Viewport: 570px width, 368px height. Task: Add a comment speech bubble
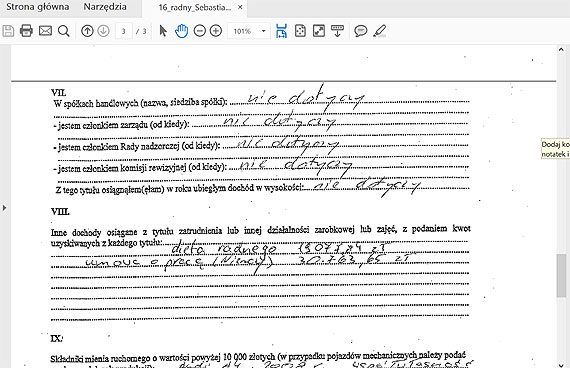pyautogui.click(x=361, y=31)
